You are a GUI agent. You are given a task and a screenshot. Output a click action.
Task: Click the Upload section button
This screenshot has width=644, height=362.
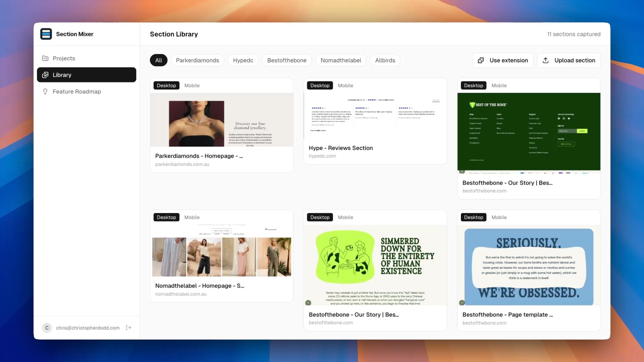569,60
